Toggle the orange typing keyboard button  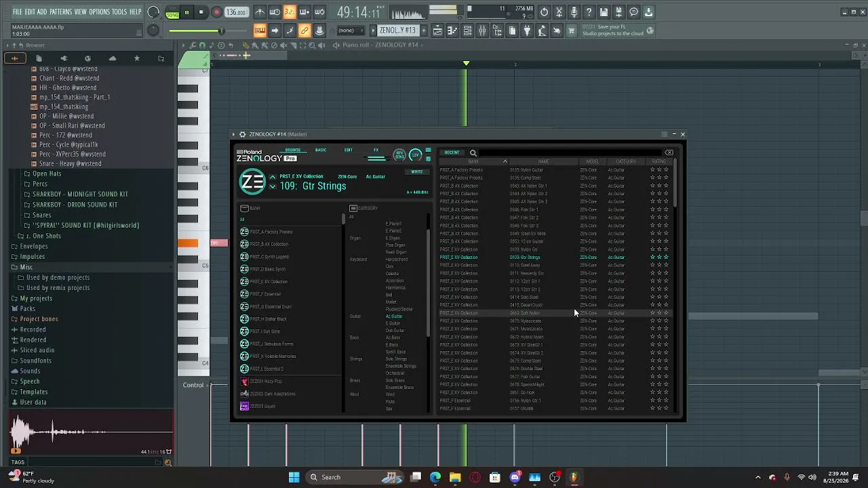point(260,30)
